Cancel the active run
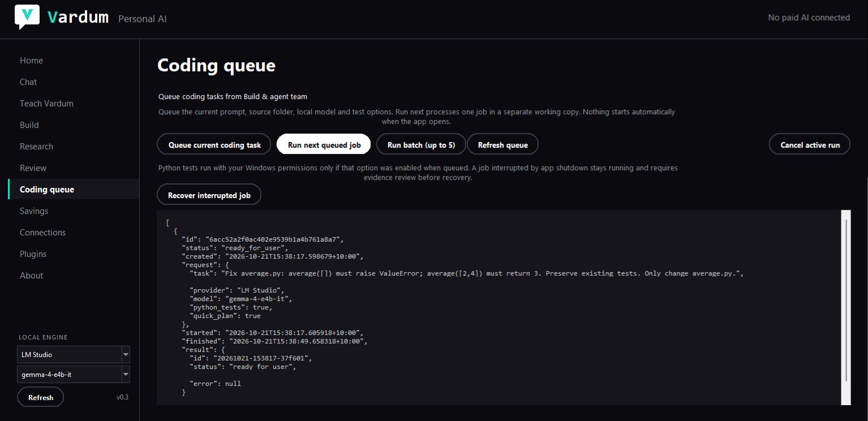868x421 pixels. 810,145
